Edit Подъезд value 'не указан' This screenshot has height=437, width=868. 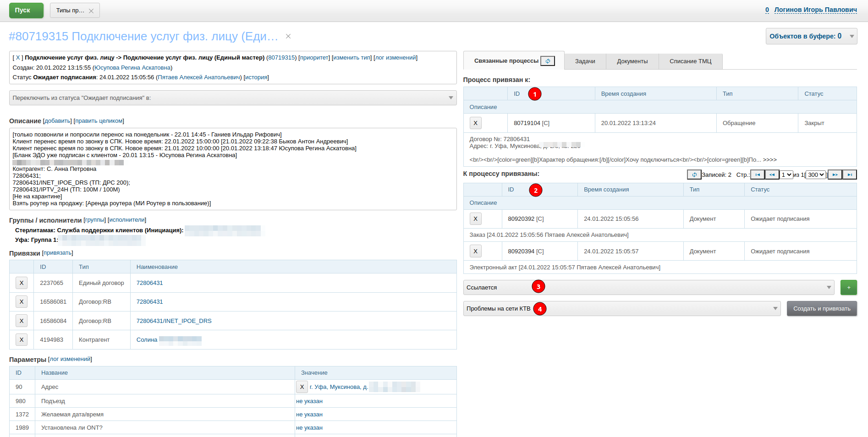(309, 401)
